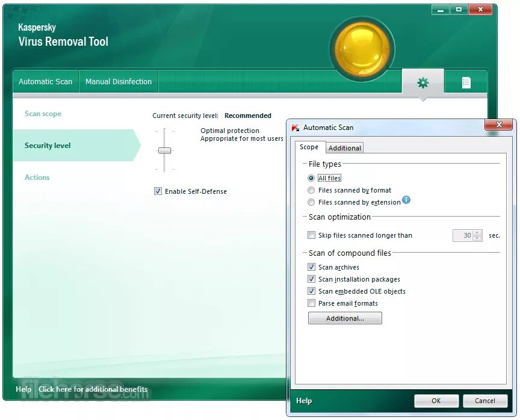Image resolution: width=520 pixels, height=420 pixels.
Task: Select the Files scanned by extension radio button
Action: point(311,202)
